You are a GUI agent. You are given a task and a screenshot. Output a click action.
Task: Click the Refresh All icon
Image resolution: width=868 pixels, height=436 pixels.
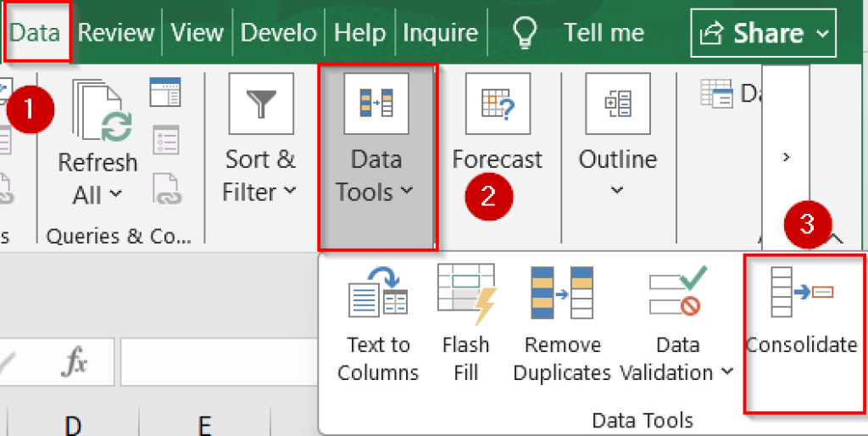click(x=102, y=110)
